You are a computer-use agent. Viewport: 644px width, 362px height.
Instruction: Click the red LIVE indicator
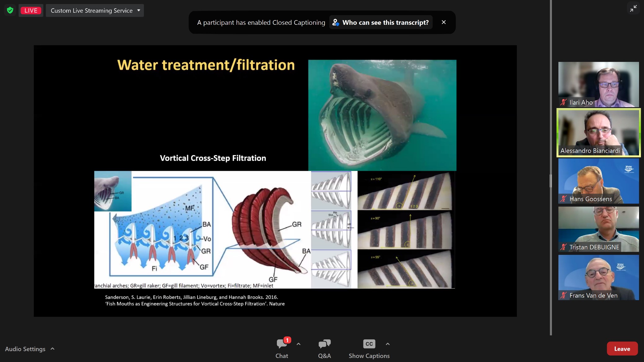coord(31,10)
